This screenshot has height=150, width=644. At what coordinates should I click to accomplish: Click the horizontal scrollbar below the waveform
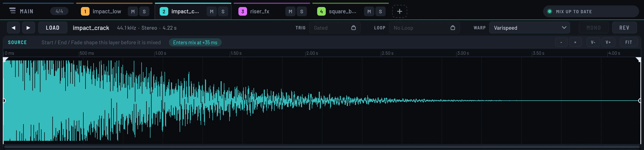[x=322, y=147]
